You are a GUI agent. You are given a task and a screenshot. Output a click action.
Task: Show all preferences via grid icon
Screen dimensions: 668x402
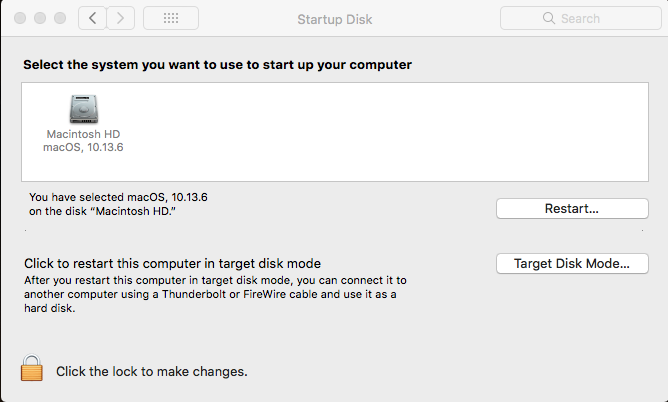[x=171, y=18]
